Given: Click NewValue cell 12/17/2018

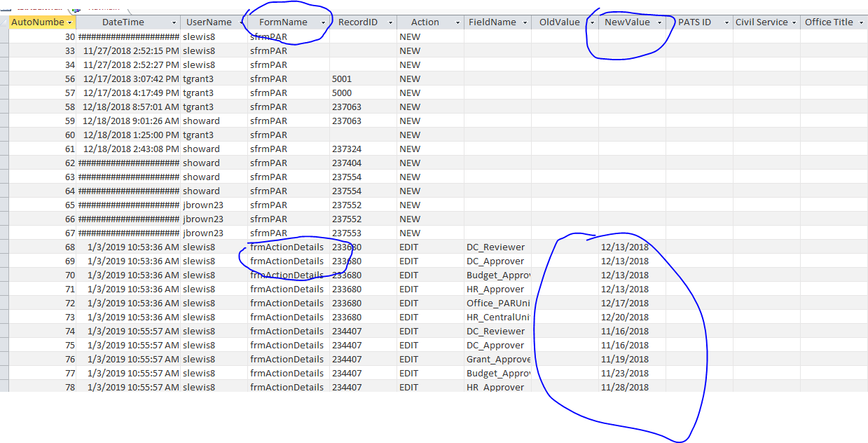Looking at the screenshot, I should coord(632,303).
